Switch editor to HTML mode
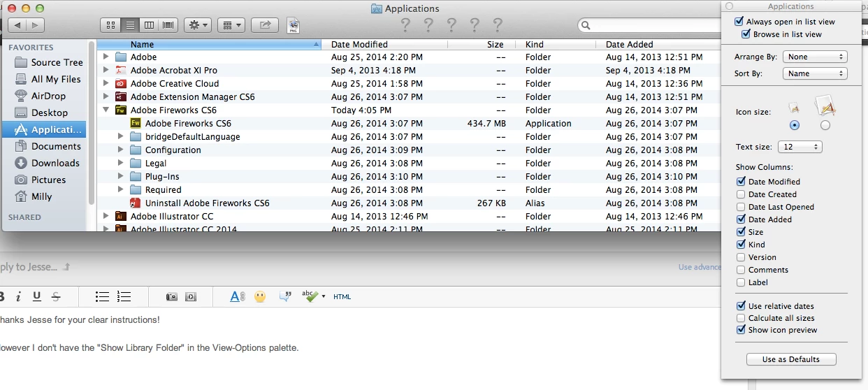 coord(342,296)
